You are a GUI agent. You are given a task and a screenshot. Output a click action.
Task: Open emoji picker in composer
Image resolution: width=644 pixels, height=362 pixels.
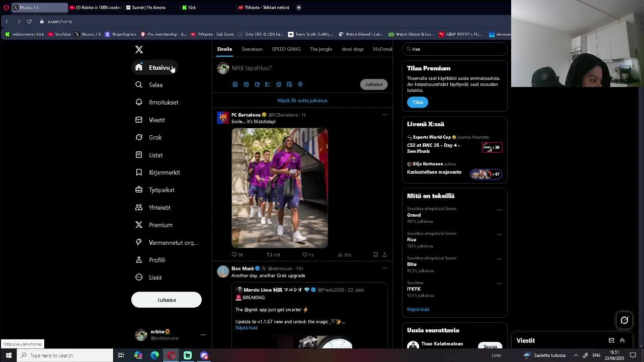point(279,84)
